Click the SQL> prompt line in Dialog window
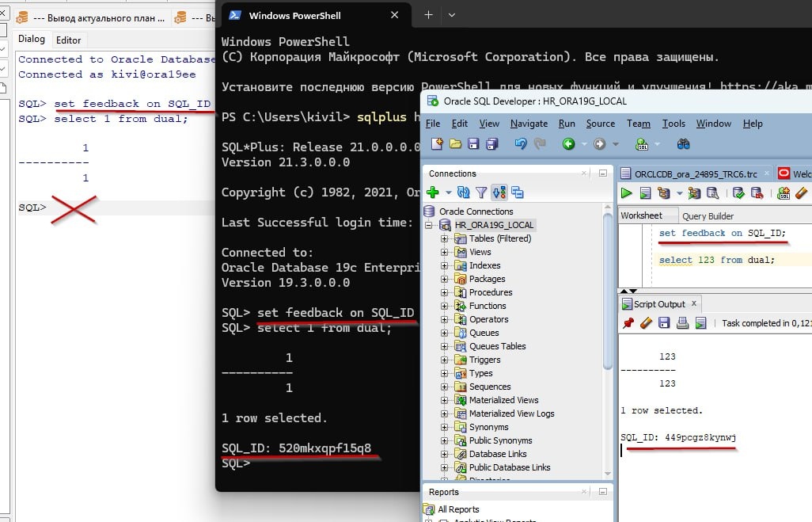The width and height of the screenshot is (812, 522). (116, 208)
